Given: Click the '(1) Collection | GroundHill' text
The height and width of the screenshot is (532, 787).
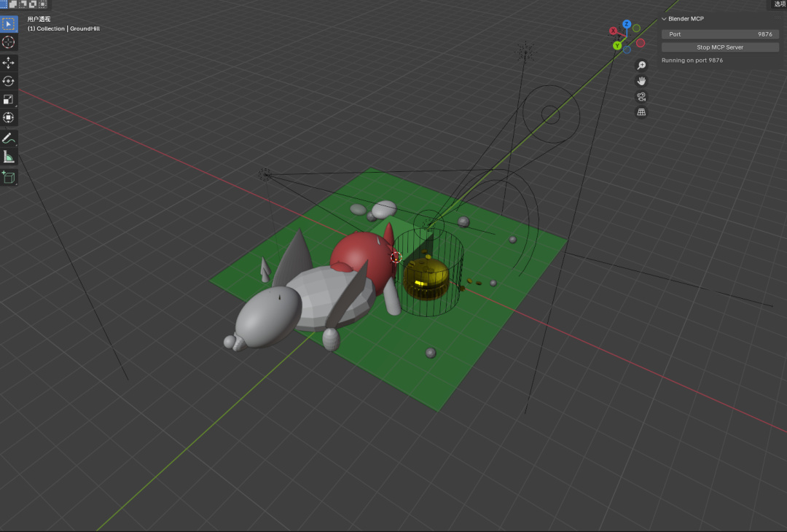Looking at the screenshot, I should pos(63,28).
